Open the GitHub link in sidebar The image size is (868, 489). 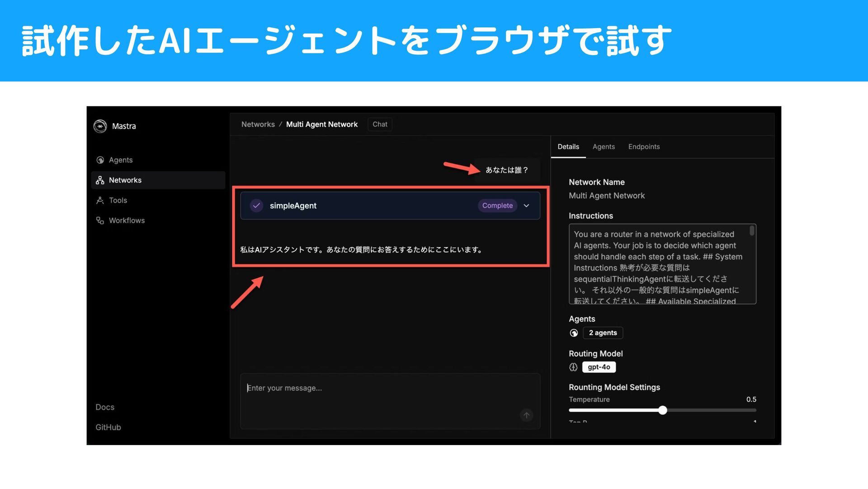click(x=108, y=427)
